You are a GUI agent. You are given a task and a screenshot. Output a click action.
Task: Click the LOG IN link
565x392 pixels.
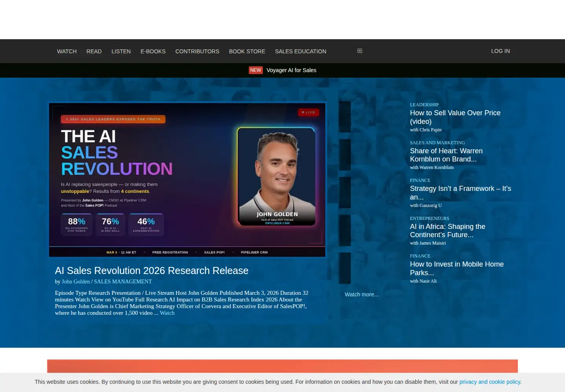coord(501,51)
